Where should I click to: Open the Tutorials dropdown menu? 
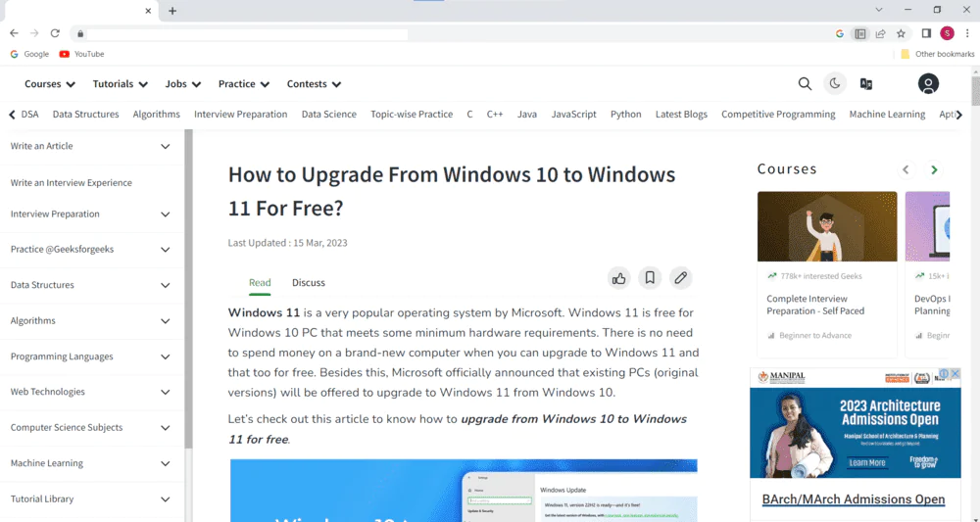120,83
